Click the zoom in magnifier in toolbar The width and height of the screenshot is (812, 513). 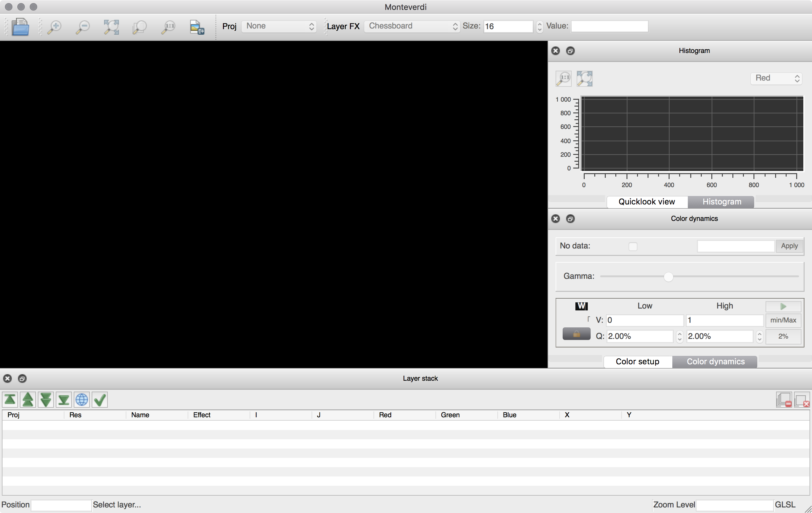[x=54, y=27]
